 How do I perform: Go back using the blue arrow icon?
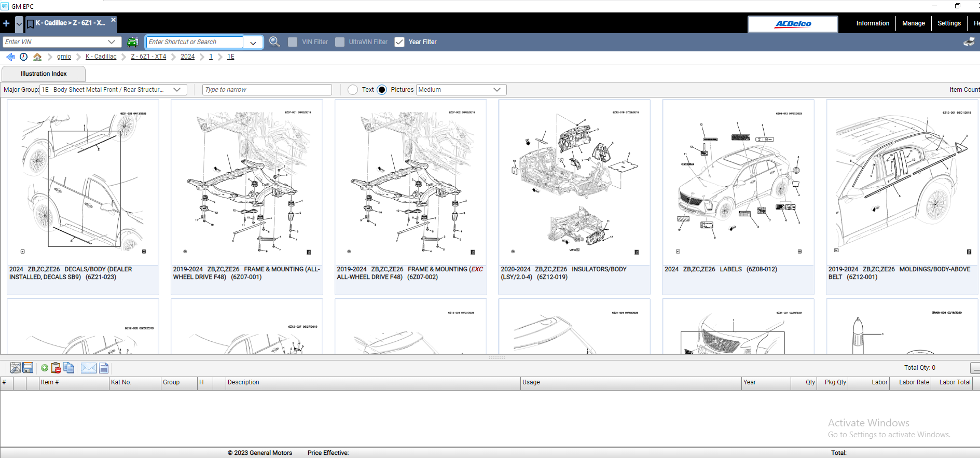[10, 57]
